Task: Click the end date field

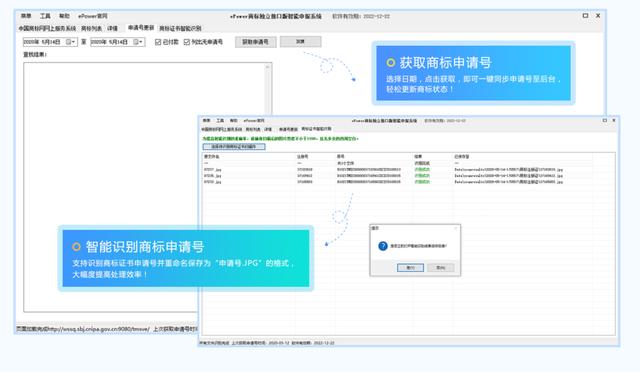Action: pyautogui.click(x=118, y=42)
